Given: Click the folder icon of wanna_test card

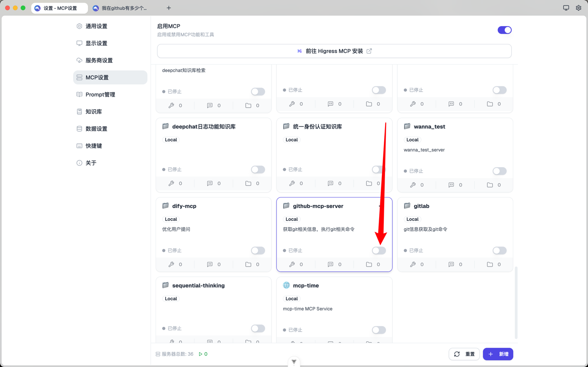Looking at the screenshot, I should point(407,126).
